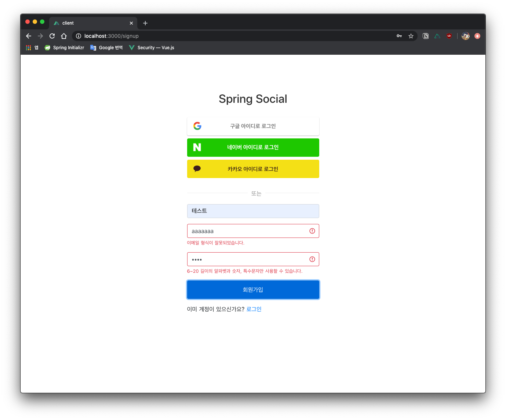This screenshot has width=506, height=420.
Task: Open the browser home page icon
Action: [64, 36]
